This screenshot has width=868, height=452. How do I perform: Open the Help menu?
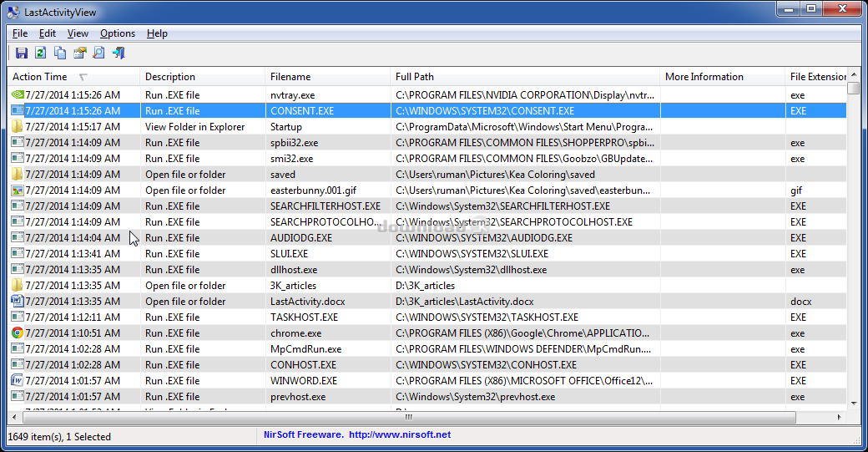click(x=157, y=33)
